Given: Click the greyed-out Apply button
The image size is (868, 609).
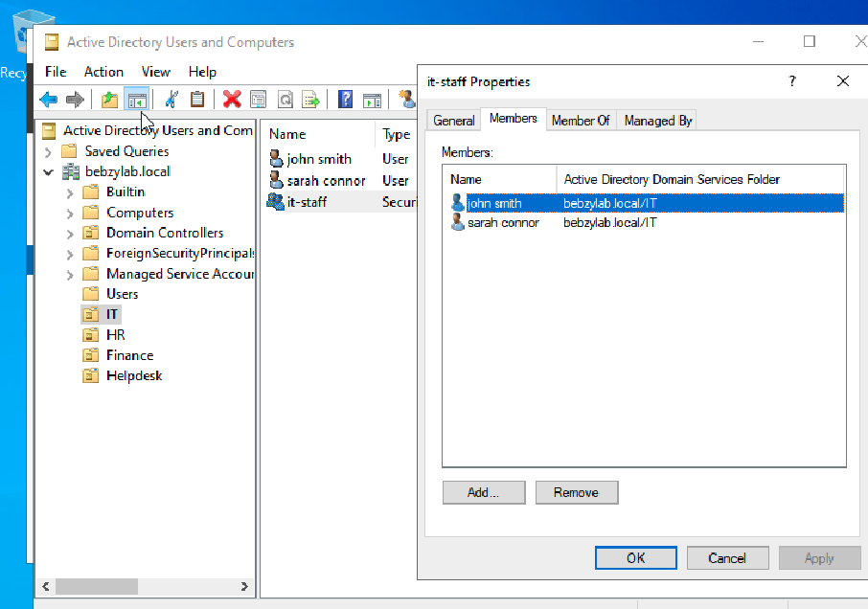Looking at the screenshot, I should [820, 557].
